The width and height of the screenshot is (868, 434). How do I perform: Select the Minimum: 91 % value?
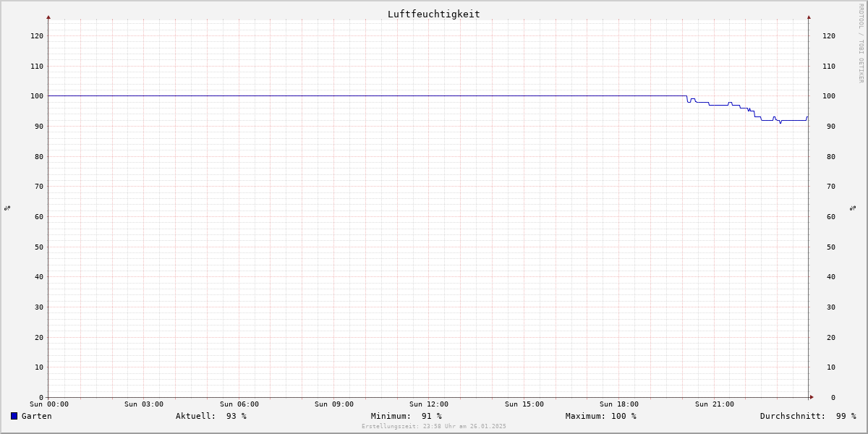click(x=407, y=416)
